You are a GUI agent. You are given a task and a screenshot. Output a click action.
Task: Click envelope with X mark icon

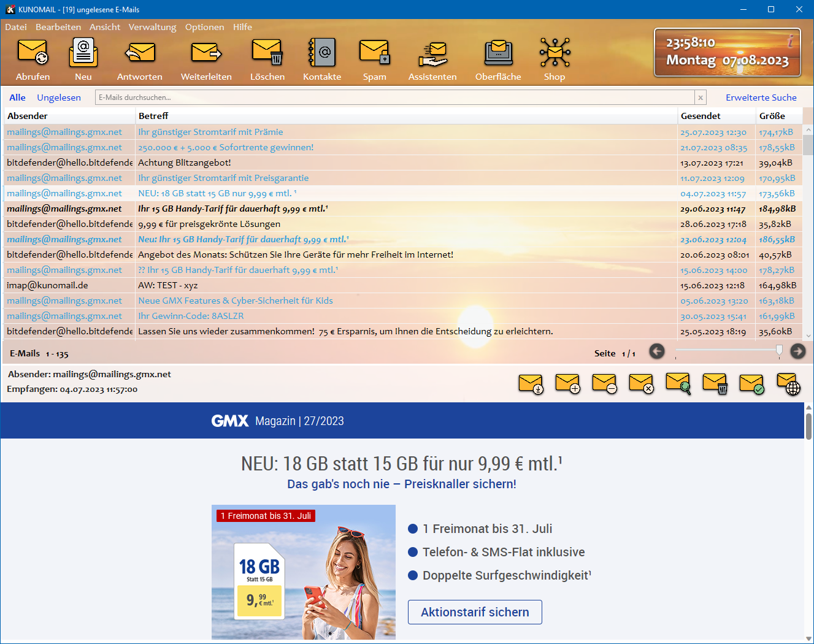[x=641, y=384]
